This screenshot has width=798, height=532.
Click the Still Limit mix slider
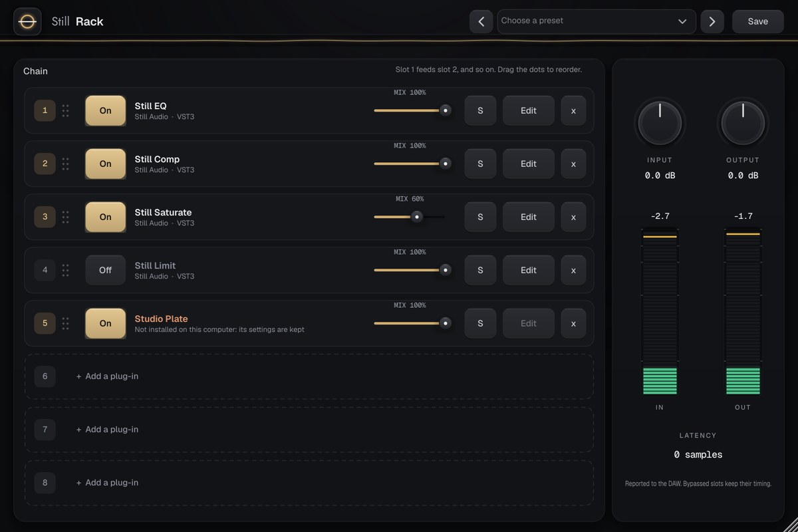(x=412, y=270)
